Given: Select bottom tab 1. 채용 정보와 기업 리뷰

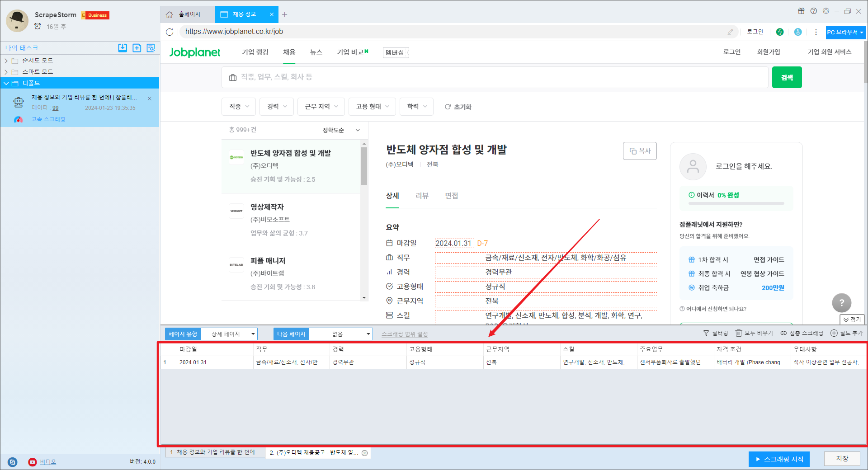Looking at the screenshot, I should (215, 452).
